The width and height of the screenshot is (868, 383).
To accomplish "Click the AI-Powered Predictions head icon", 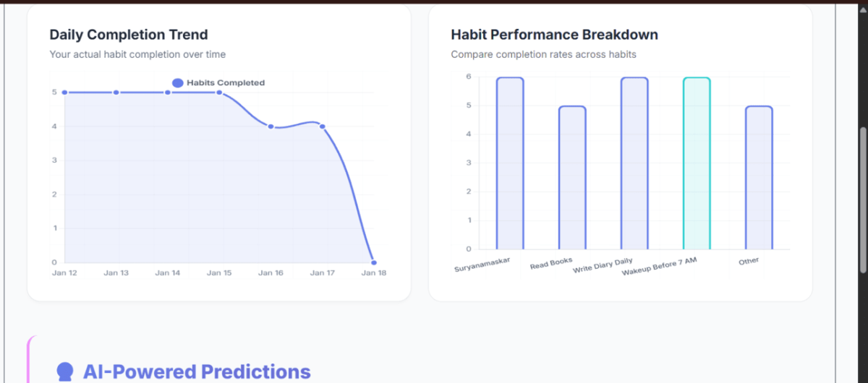I will (x=65, y=372).
